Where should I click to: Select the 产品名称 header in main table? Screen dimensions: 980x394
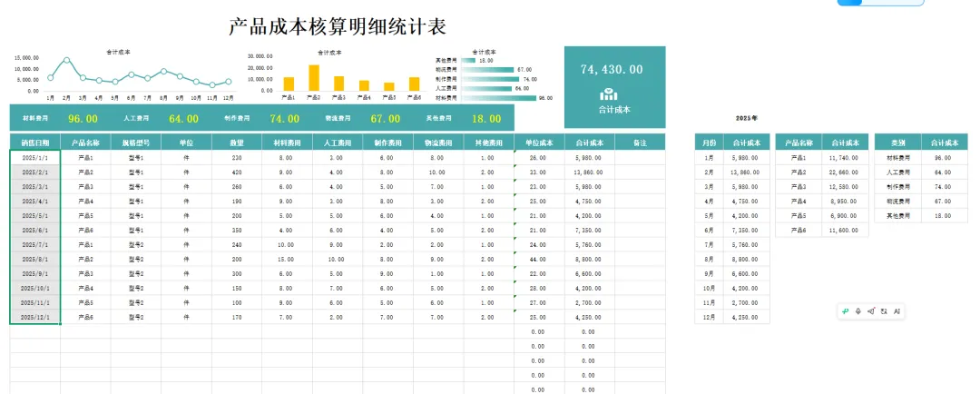coord(85,143)
